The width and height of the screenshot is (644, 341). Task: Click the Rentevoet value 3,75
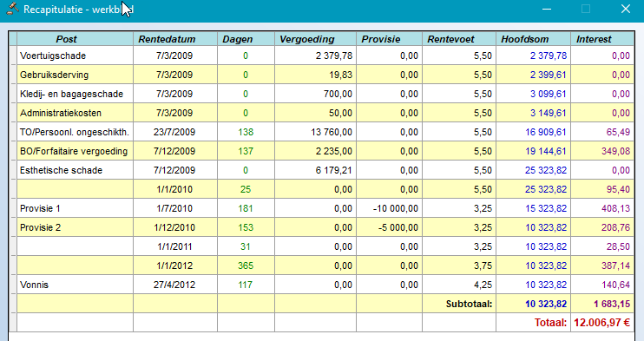click(483, 266)
